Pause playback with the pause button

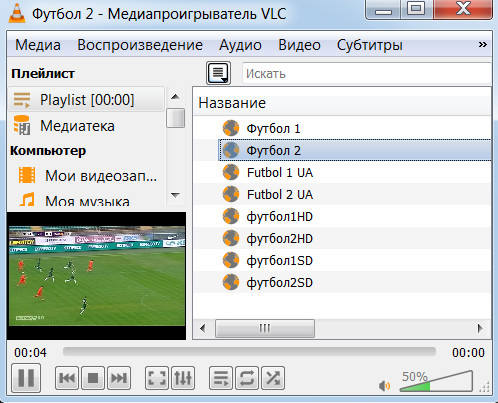(x=26, y=378)
